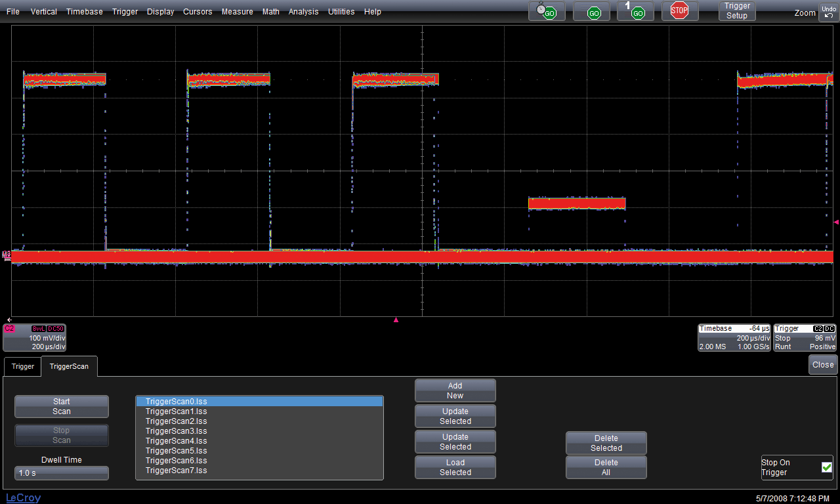Click the Trigger Setup button
840x504 pixels.
(x=737, y=11)
